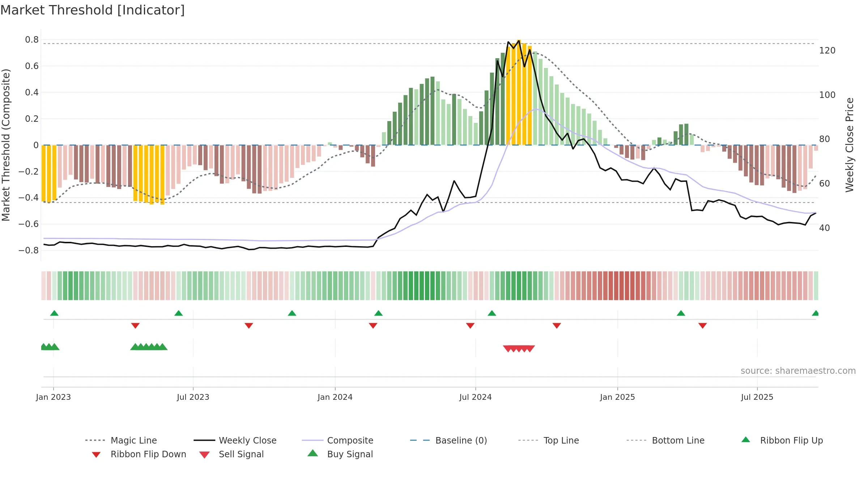The height and width of the screenshot is (488, 868).
Task: Click the sharemaestro.com source text
Action: point(798,371)
